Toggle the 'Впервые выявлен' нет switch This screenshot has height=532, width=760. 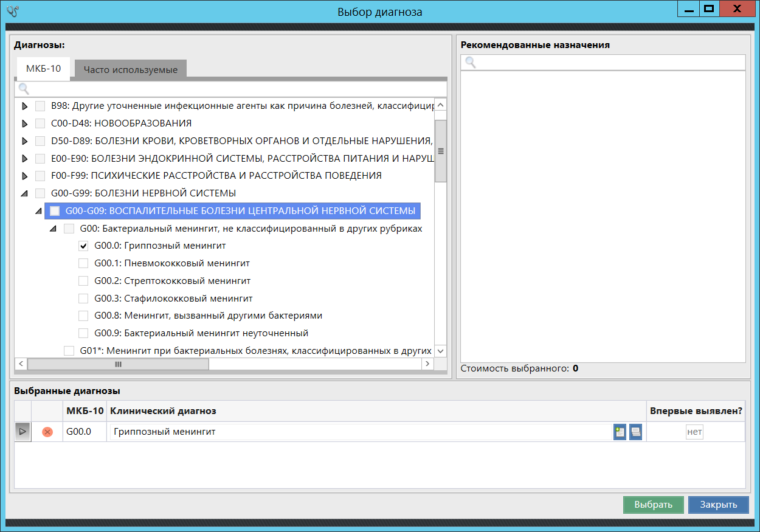click(694, 432)
